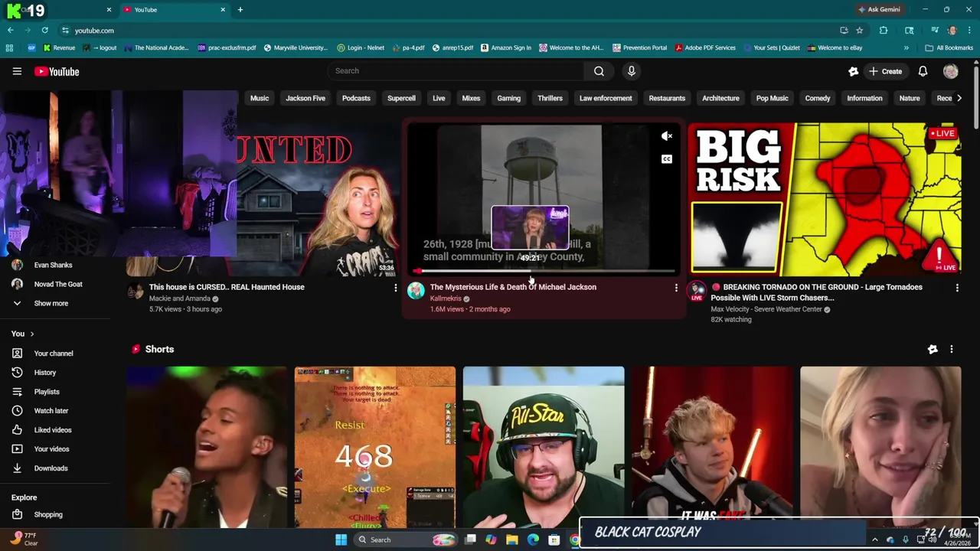The height and width of the screenshot is (551, 980).
Task: Visit Mackie and Amanda channel link
Action: [180, 298]
